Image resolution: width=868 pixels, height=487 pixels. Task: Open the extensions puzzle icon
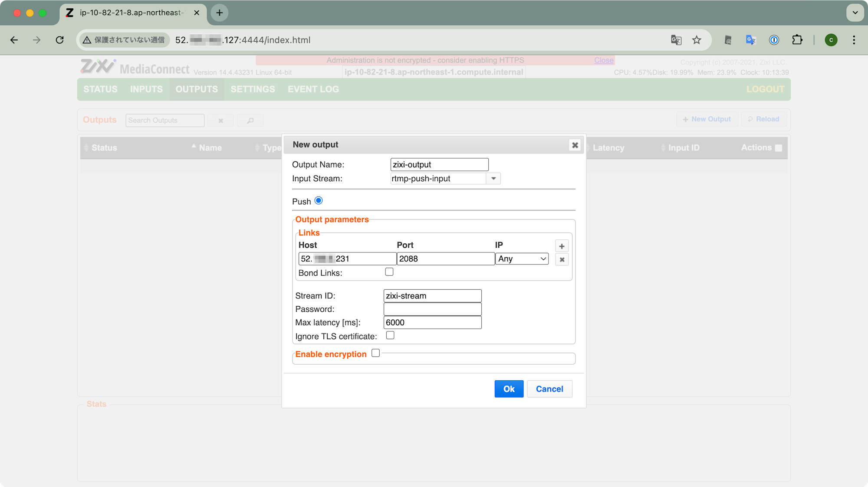click(797, 40)
